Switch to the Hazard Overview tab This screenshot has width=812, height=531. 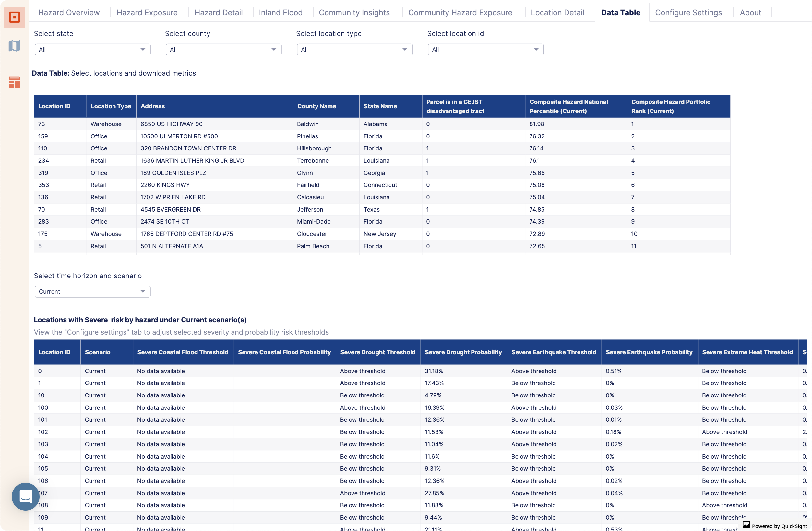(x=69, y=13)
